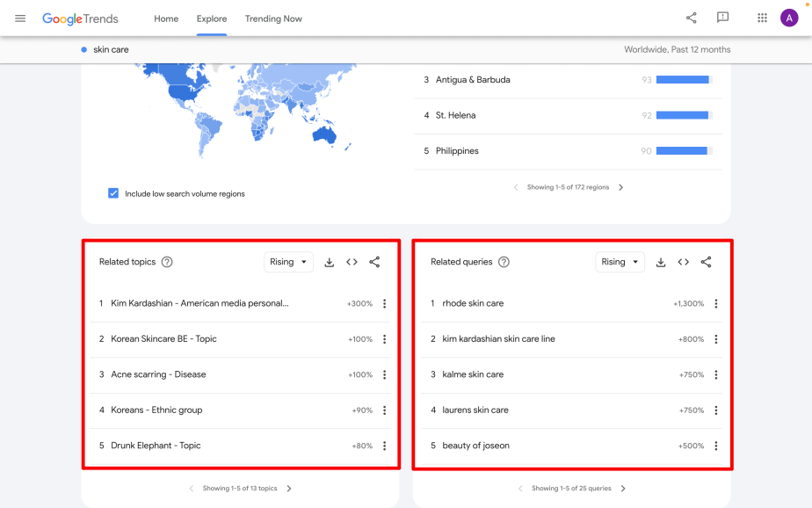Select the Explore tab
This screenshot has height=508, width=812.
[211, 18]
